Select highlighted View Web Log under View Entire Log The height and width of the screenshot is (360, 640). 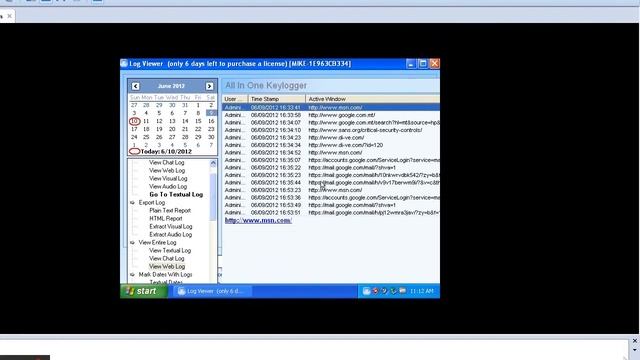tap(167, 267)
